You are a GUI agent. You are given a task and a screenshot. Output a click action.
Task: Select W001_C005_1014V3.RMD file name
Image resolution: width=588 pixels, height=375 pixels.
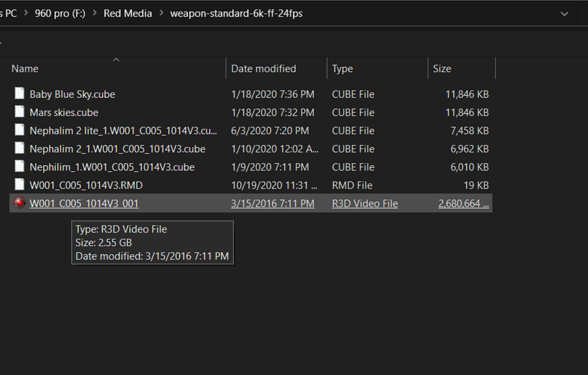point(86,186)
